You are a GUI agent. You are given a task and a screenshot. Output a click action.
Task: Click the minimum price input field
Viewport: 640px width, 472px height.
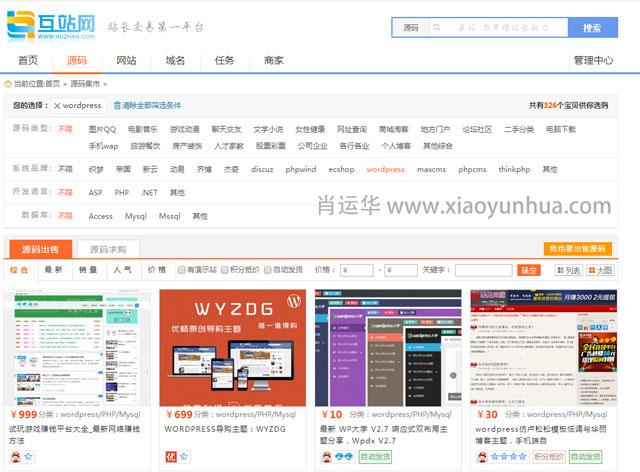357,270
